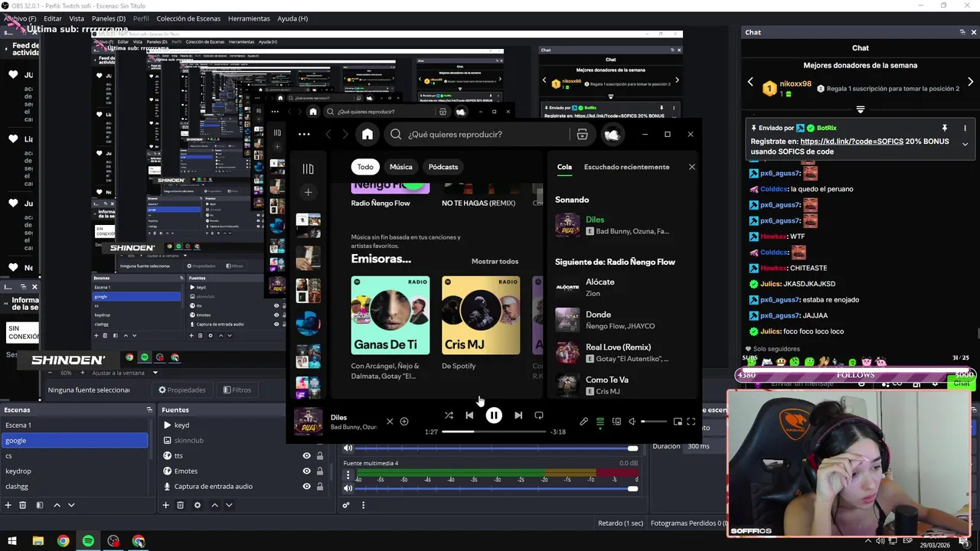Open the Herramientas menu in OBS
This screenshot has height=551, width=980.
[x=249, y=18]
